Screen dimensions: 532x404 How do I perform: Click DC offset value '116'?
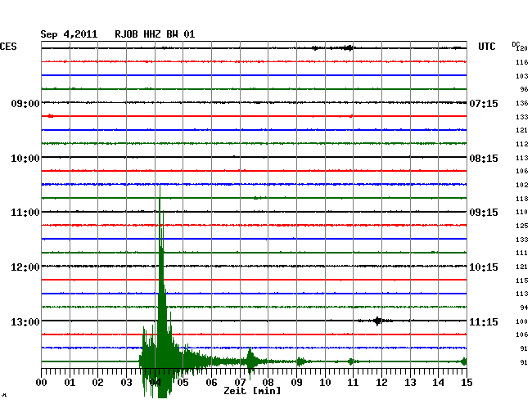point(522,62)
